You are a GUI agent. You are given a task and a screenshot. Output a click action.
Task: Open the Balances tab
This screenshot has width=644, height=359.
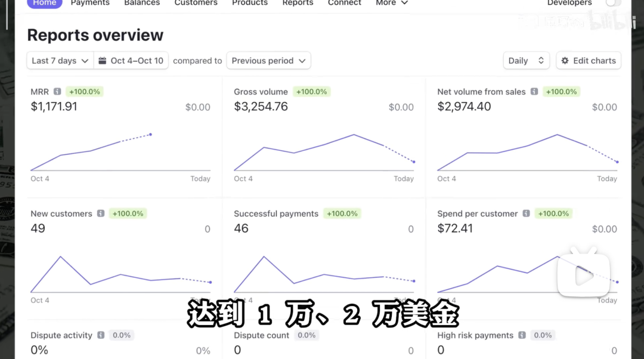pyautogui.click(x=142, y=2)
